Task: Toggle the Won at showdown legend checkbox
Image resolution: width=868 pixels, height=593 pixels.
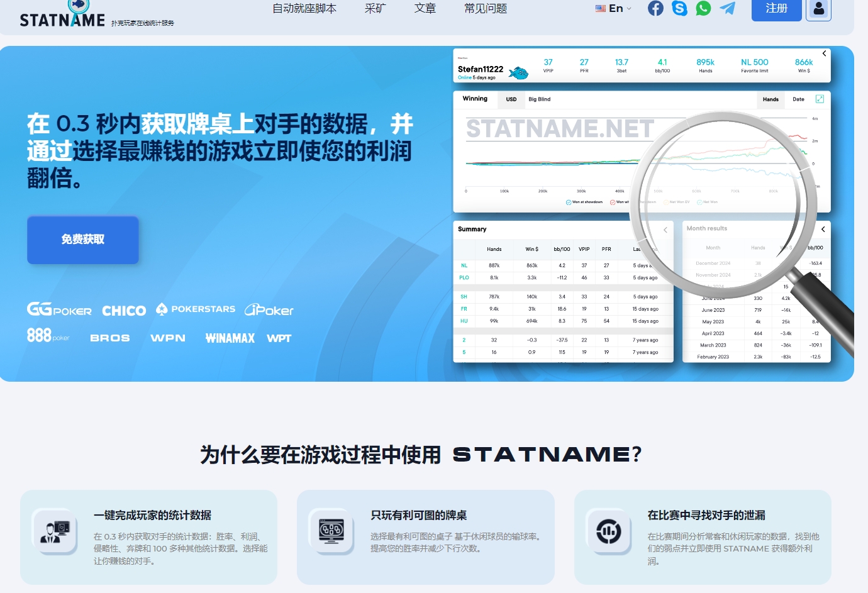Action: coord(569,202)
